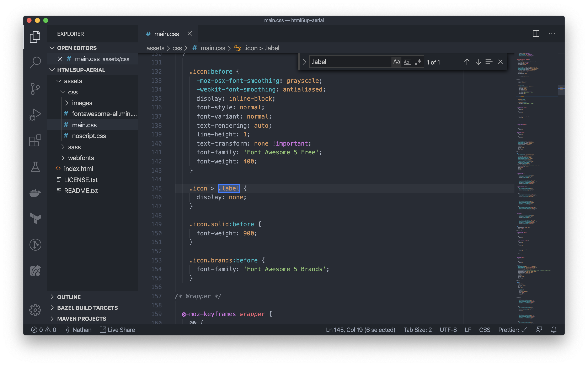
Task: Toggle replace mode chevron in find widget
Action: 304,62
